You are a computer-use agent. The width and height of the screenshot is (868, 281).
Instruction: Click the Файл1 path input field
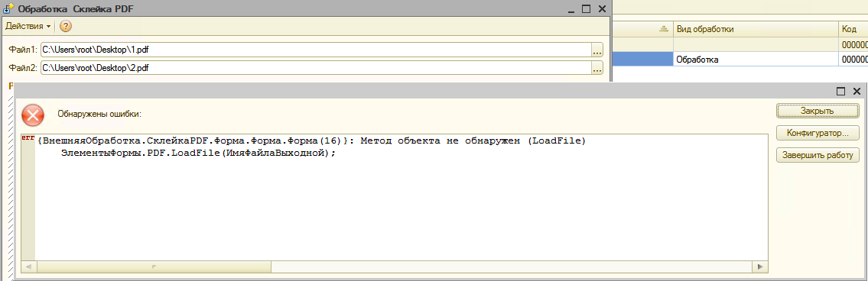click(316, 50)
